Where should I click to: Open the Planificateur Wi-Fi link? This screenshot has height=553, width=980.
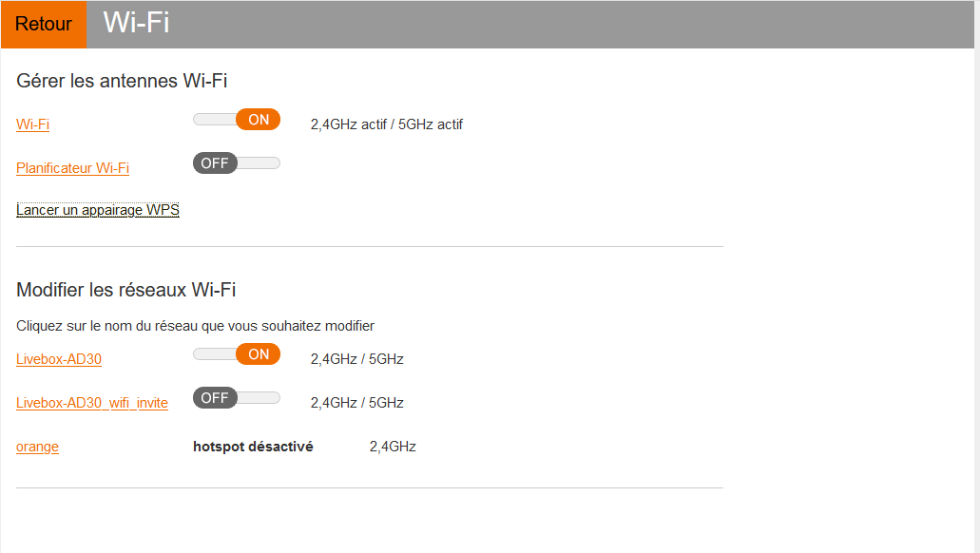click(72, 168)
